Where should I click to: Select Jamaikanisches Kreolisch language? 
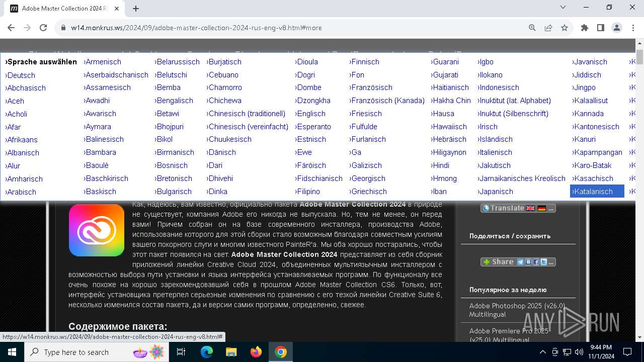[x=522, y=178]
